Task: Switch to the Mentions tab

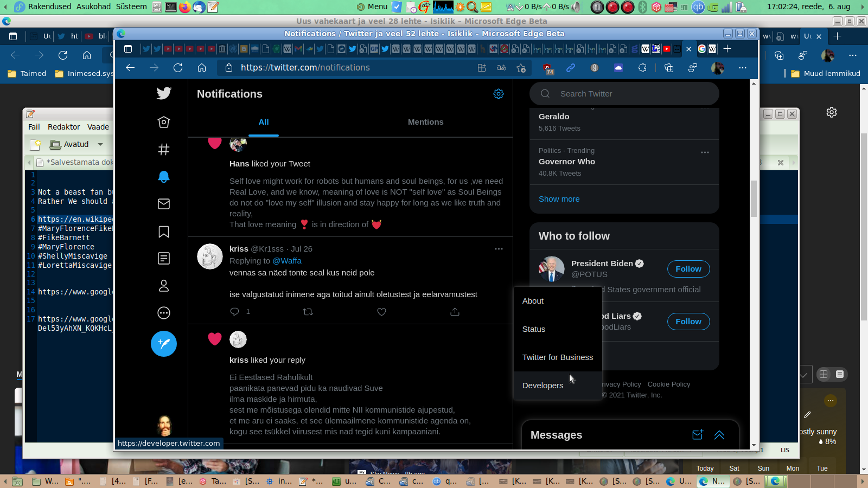Action: pos(426,122)
